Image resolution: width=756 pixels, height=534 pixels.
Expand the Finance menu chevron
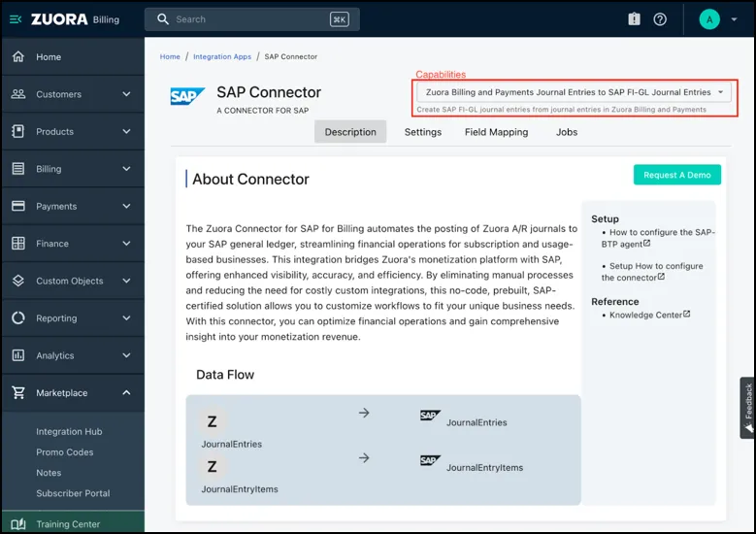(x=126, y=244)
